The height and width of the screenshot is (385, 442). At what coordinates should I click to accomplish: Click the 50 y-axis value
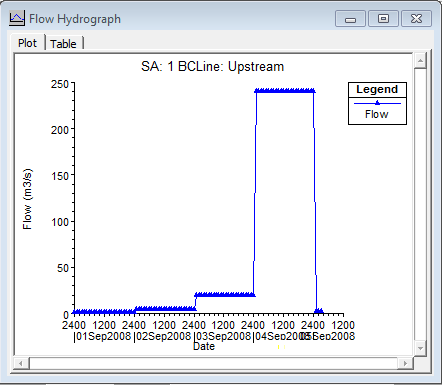pyautogui.click(x=63, y=268)
